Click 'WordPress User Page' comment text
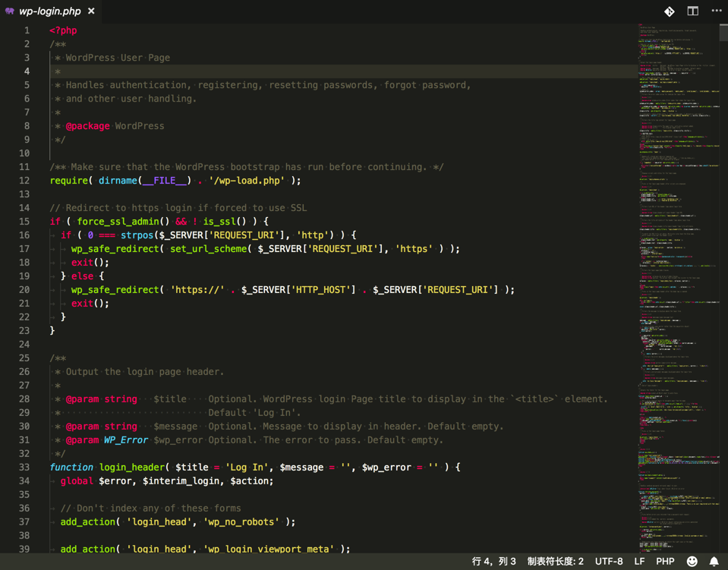 coord(118,58)
